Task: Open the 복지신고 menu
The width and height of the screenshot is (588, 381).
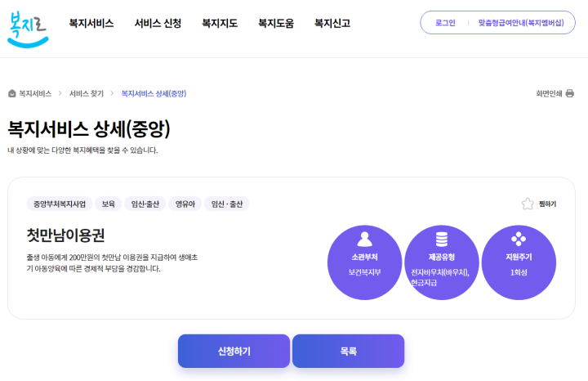Action: [332, 23]
